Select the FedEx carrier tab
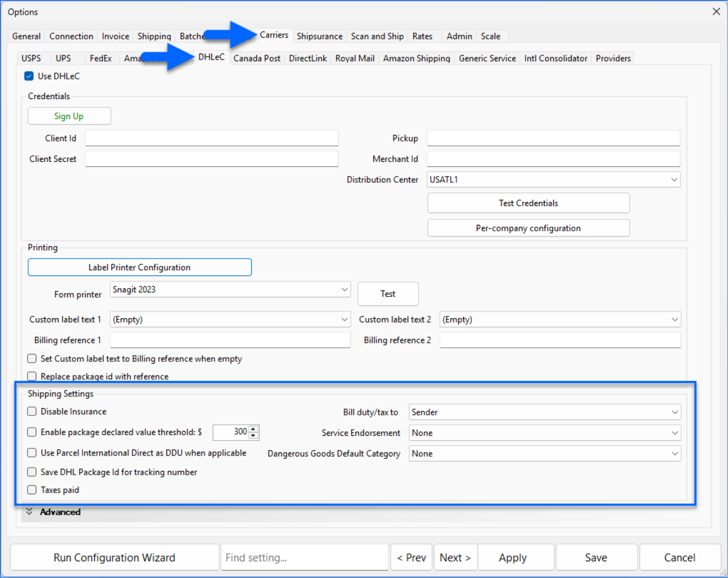728x578 pixels. [x=100, y=58]
